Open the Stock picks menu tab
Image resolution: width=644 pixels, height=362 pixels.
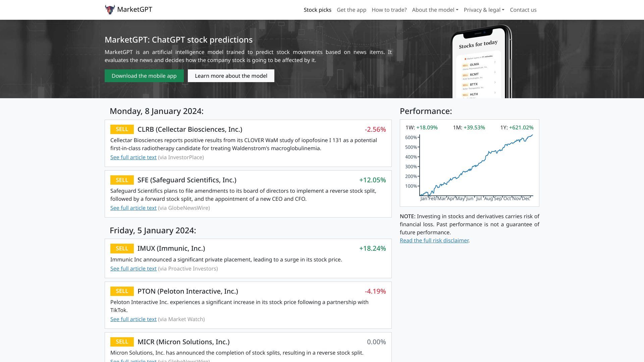coord(317,10)
